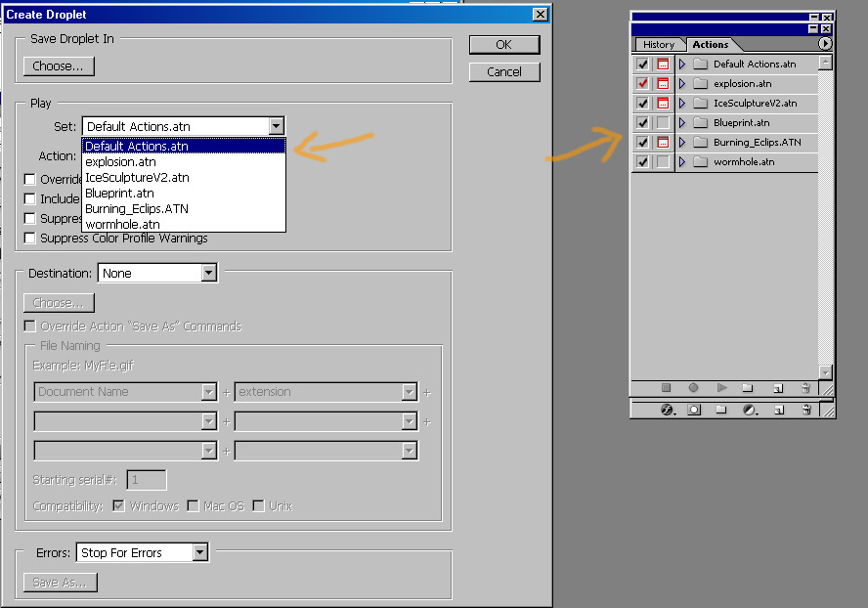Click the Add layer mask icon
The width and height of the screenshot is (868, 608).
point(694,411)
